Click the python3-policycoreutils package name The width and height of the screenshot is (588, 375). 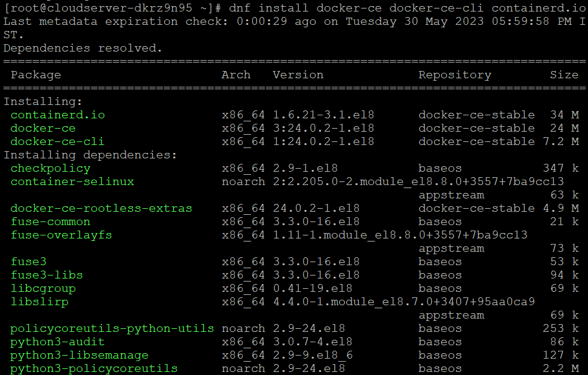[x=94, y=369]
